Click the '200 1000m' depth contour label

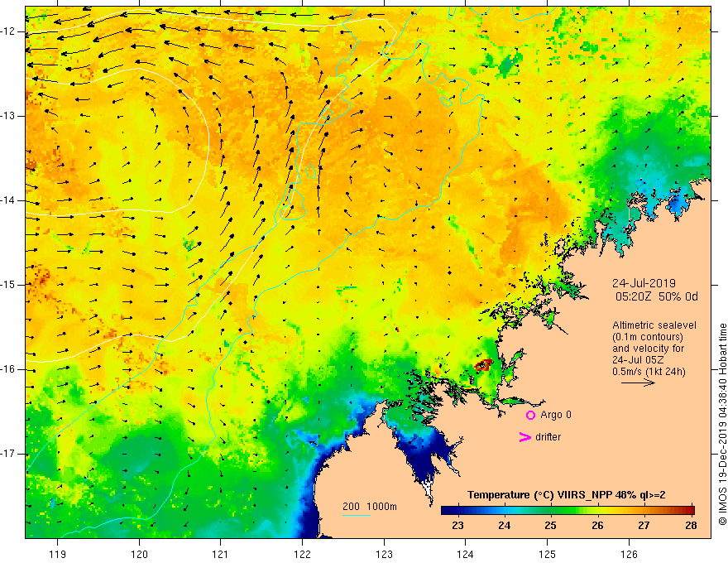pos(370,507)
